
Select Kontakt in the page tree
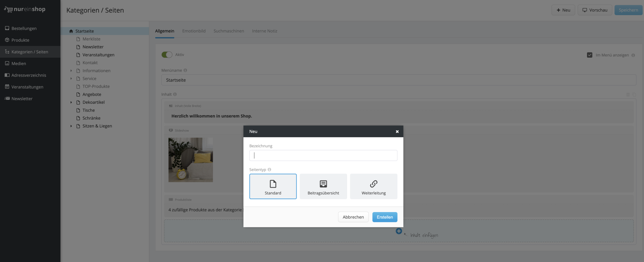click(x=90, y=63)
